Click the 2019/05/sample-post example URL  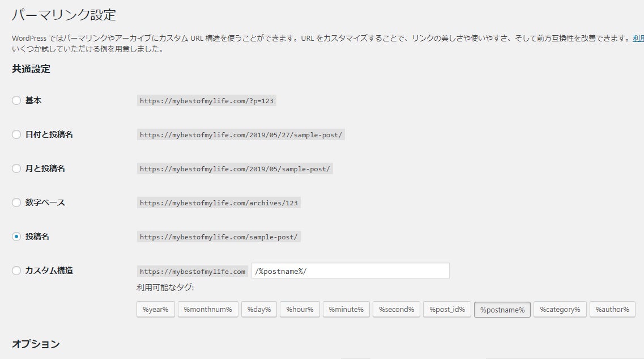coord(235,169)
